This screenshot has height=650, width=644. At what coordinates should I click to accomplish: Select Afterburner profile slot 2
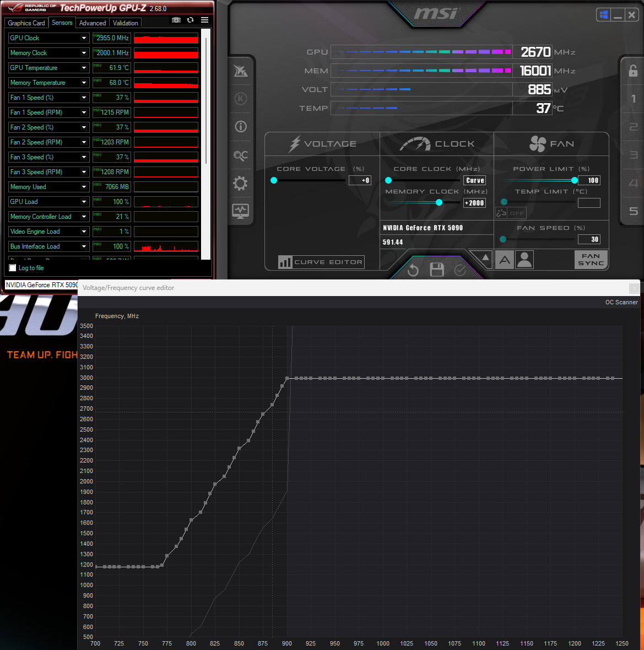click(633, 127)
